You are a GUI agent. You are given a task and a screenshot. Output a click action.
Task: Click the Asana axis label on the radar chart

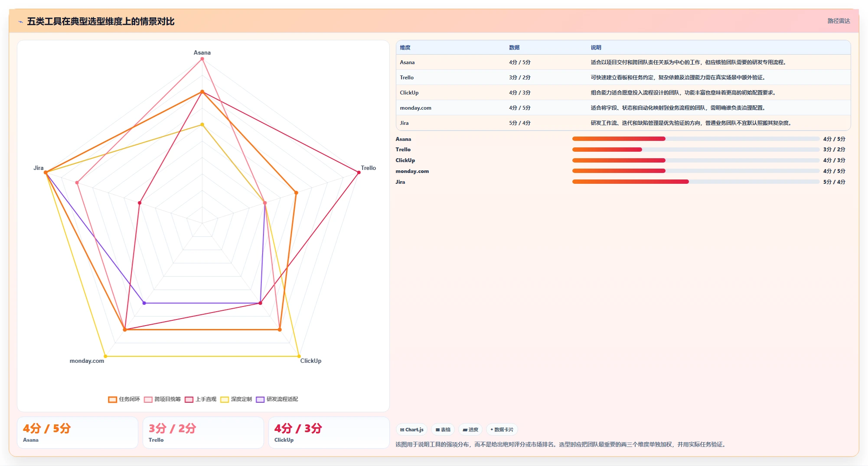(x=202, y=52)
